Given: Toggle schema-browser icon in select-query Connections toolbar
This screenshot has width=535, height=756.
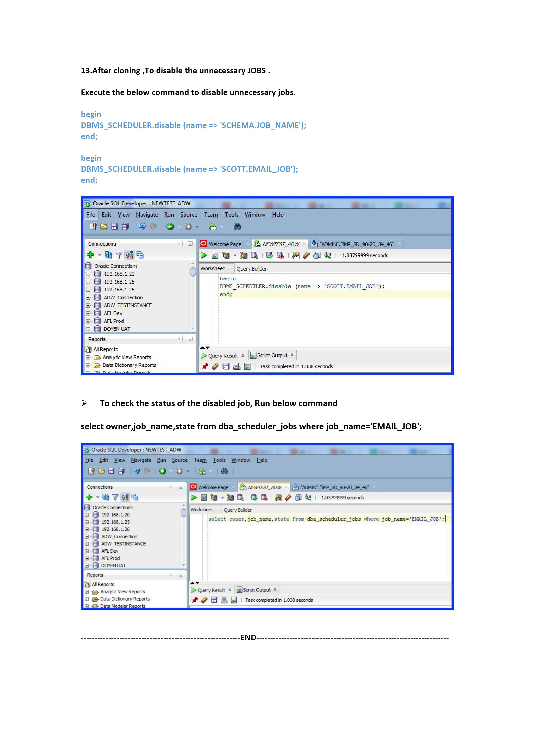Looking at the screenshot, I should coord(125,497).
